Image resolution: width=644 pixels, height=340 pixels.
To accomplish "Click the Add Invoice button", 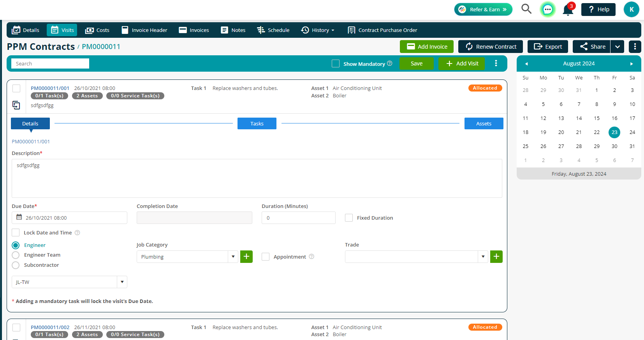I will coord(427,46).
